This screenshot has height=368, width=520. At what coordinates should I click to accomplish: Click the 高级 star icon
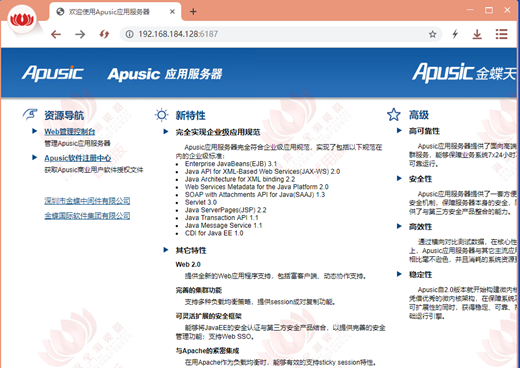[394, 115]
